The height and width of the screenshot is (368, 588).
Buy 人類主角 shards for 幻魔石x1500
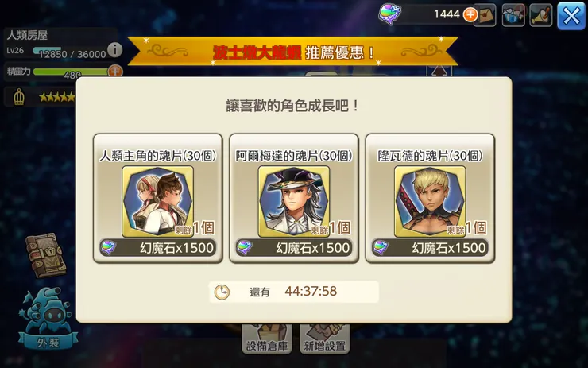click(x=158, y=247)
